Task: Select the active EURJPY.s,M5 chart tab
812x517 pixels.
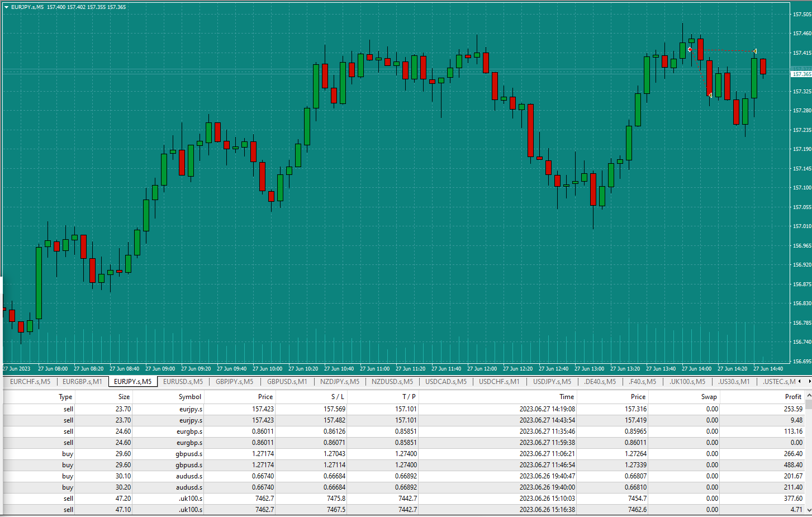Action: point(132,382)
